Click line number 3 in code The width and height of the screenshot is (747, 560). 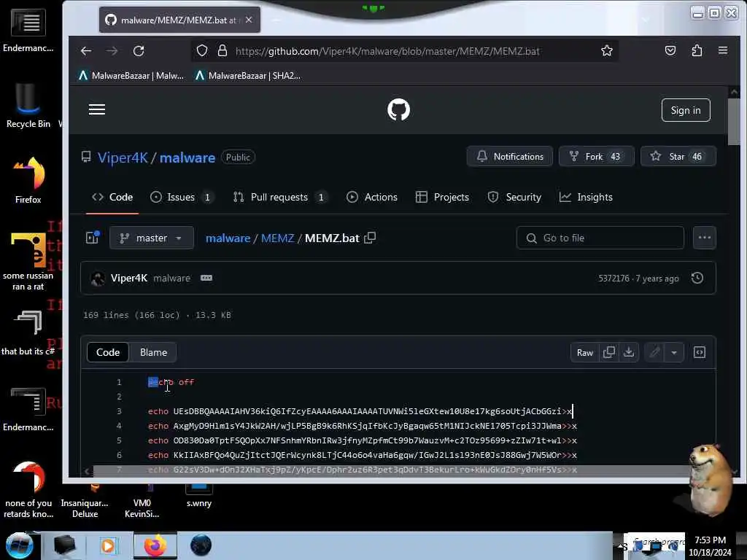coord(119,411)
